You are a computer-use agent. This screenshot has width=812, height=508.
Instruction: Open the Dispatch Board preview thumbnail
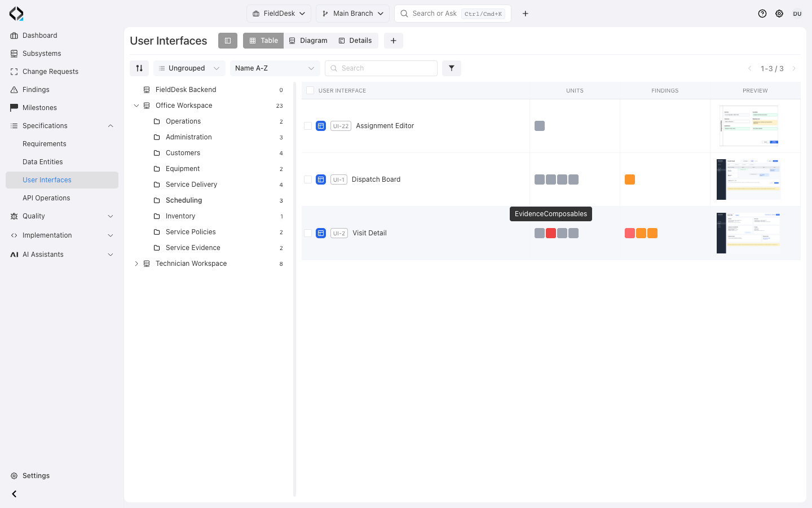749,179
